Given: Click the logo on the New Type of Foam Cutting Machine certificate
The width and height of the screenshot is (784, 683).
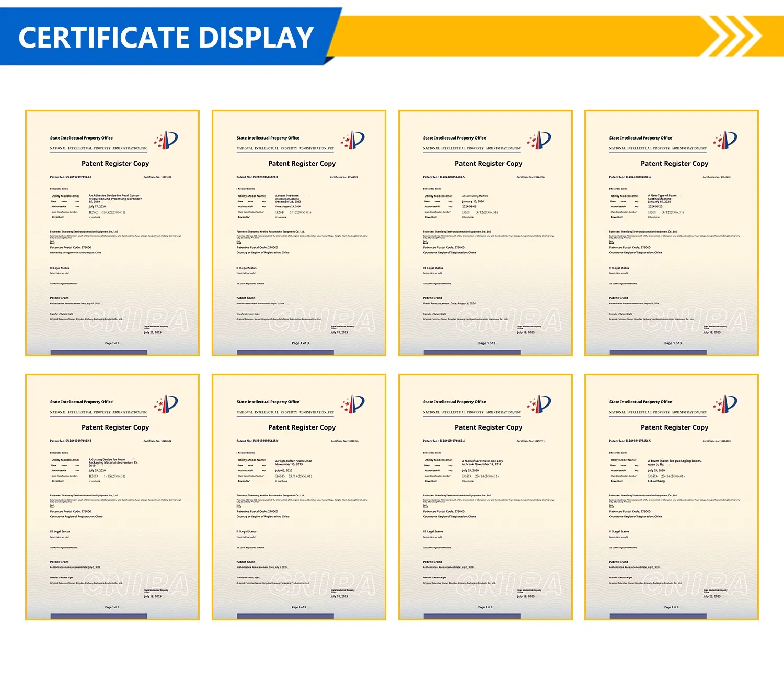Looking at the screenshot, I should point(725,140).
